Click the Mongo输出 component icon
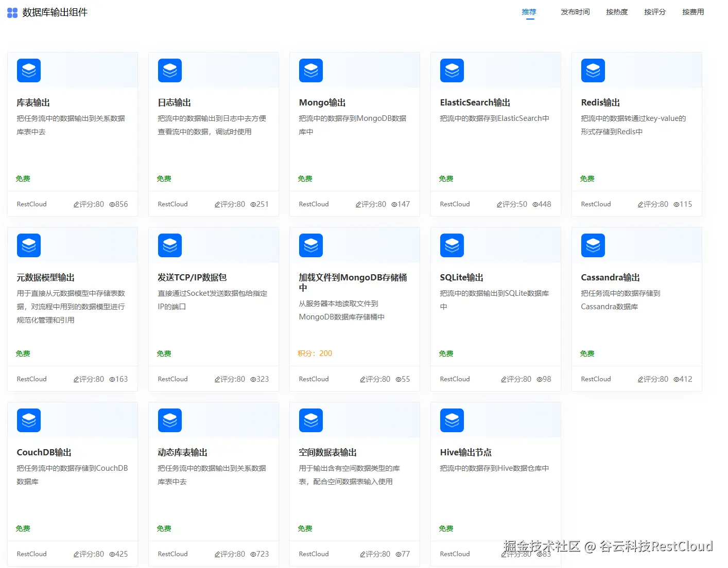The image size is (728, 568). click(310, 70)
